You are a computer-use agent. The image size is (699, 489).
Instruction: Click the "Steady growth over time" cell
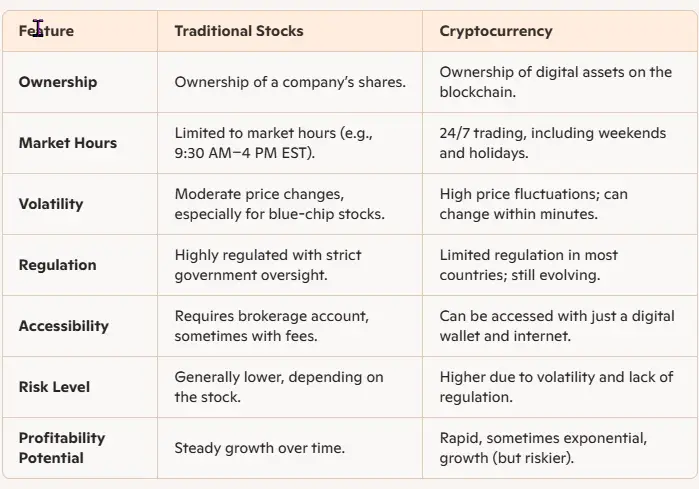[259, 448]
